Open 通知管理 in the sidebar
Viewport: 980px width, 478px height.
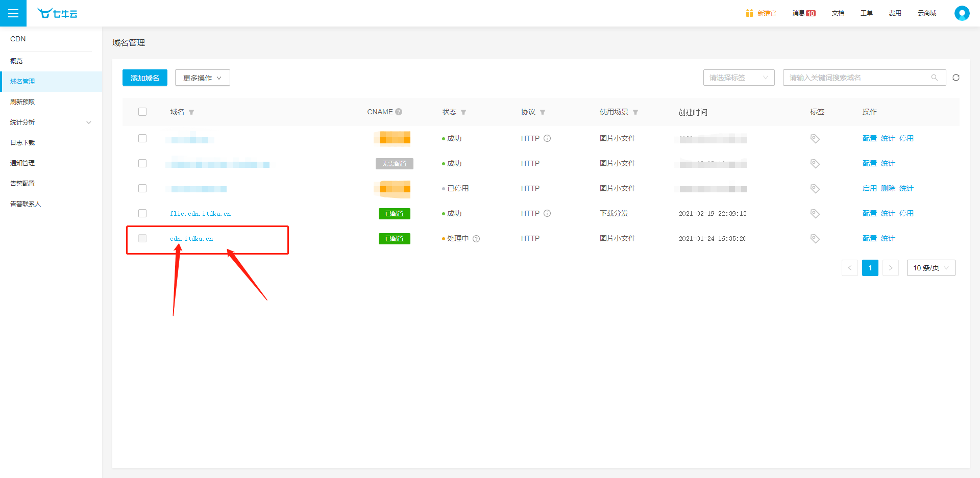pos(51,163)
